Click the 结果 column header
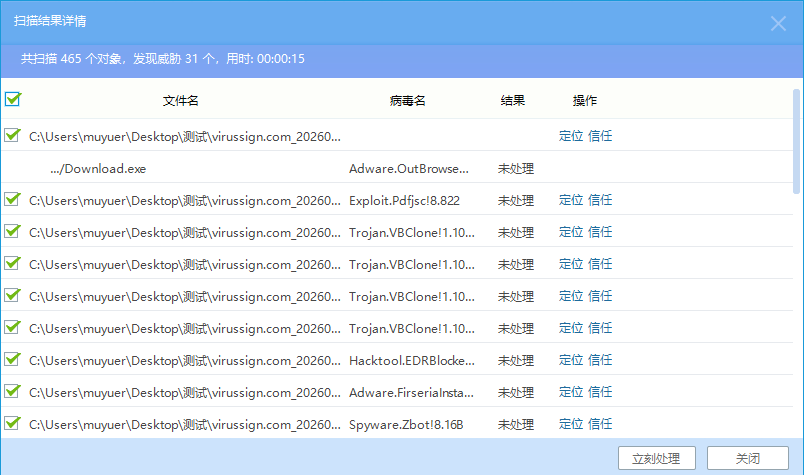804x475 pixels. 513,101
